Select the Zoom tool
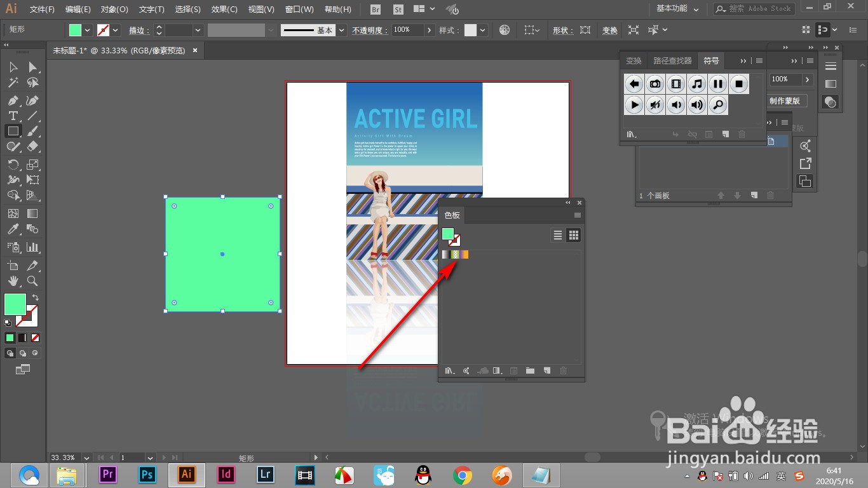 (32, 281)
